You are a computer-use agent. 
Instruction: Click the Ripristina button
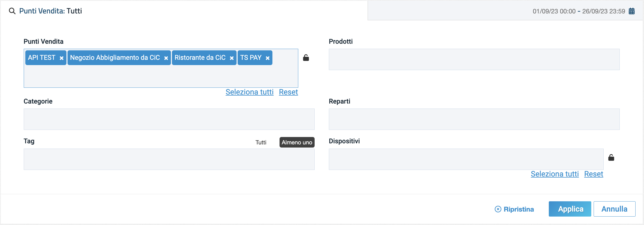tap(514, 209)
